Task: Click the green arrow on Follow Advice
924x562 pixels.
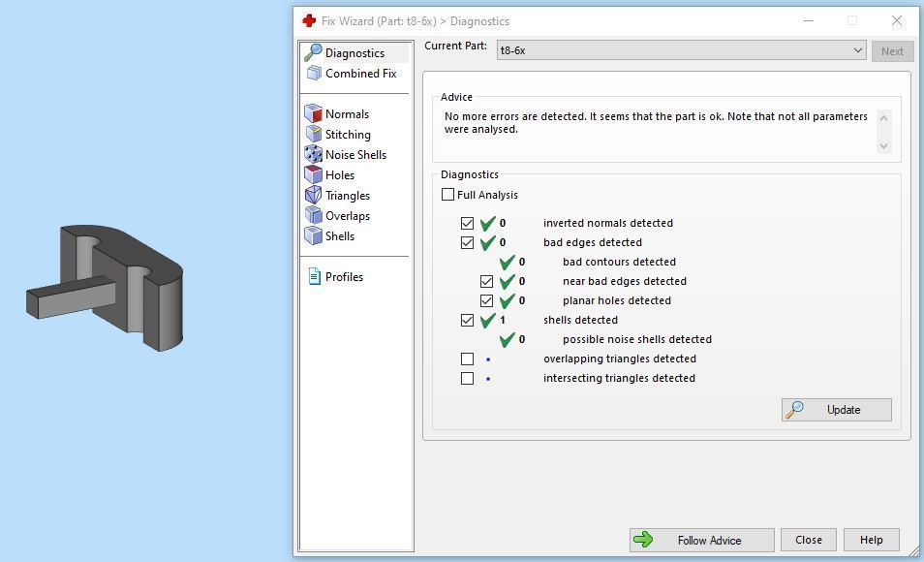Action: tap(643, 539)
